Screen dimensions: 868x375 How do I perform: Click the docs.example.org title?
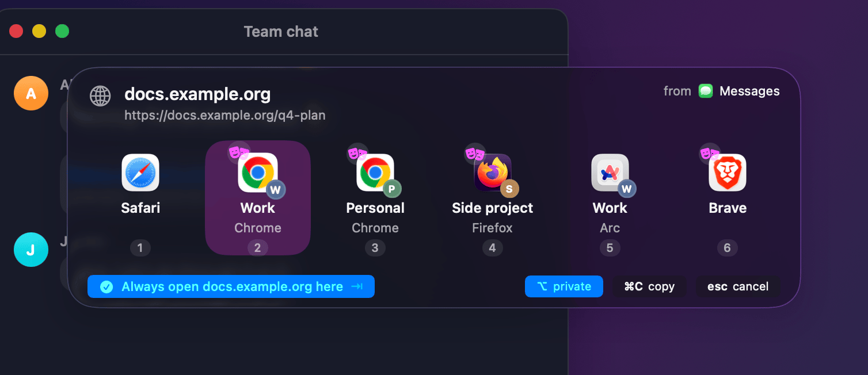coord(197,94)
